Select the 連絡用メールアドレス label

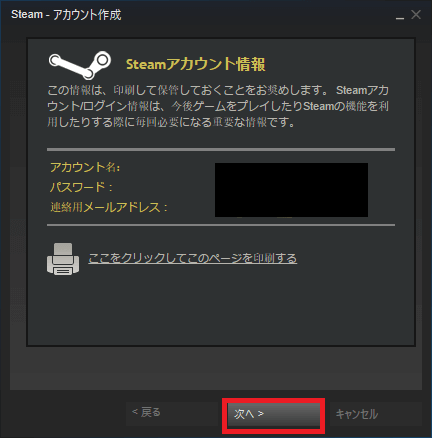(109, 207)
